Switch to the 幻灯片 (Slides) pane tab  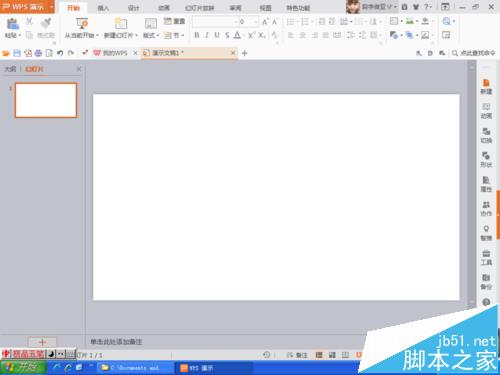click(x=34, y=69)
